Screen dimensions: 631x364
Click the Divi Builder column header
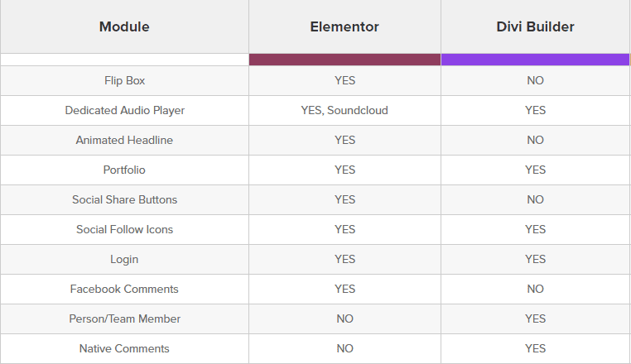[x=535, y=26]
